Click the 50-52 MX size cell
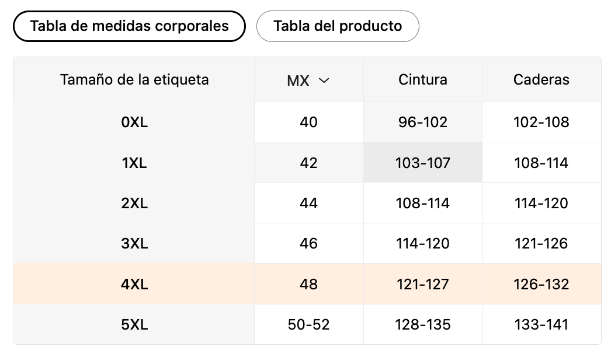611x364 pixels. tap(308, 324)
